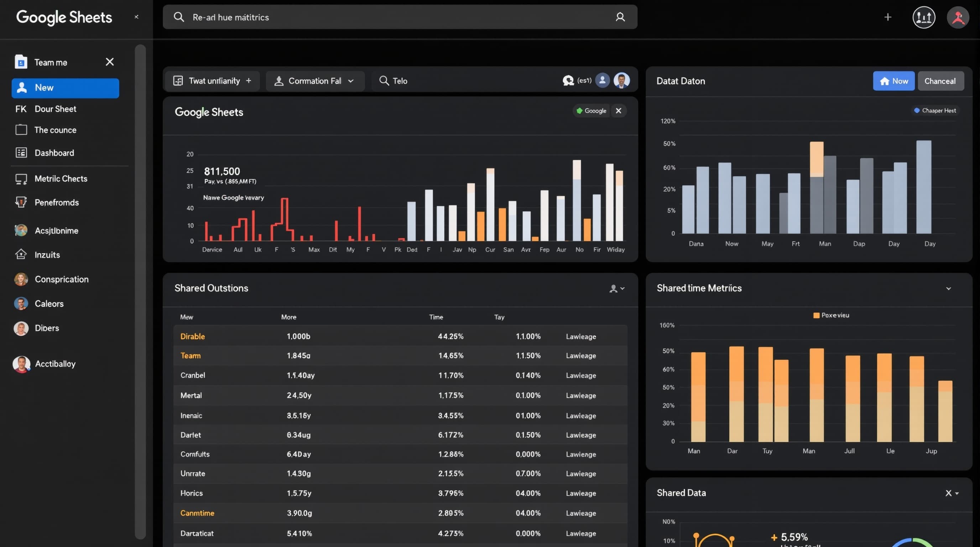
Task: Select the New item in sidebar
Action: coord(65,88)
